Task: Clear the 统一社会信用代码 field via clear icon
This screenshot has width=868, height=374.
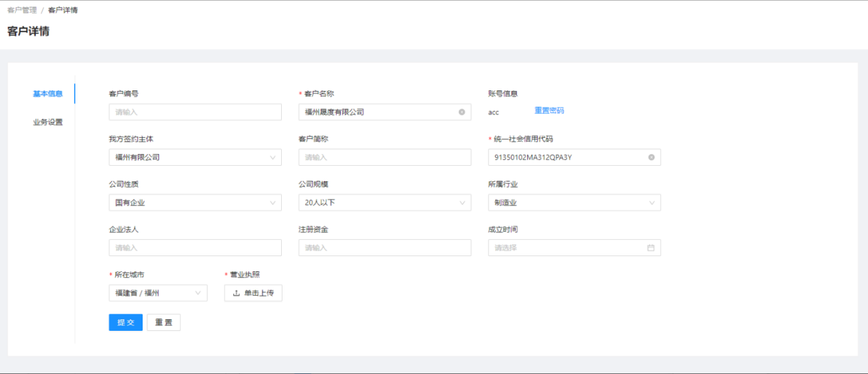Action: 651,158
